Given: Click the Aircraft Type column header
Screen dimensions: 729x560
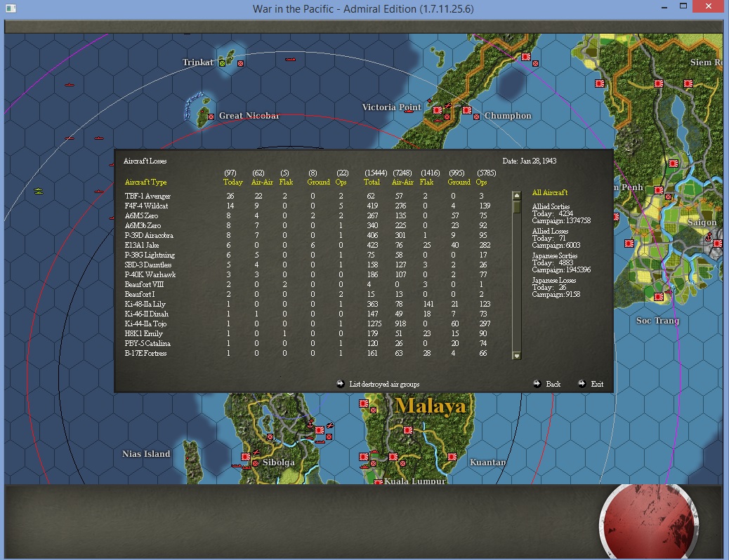Looking at the screenshot, I should [145, 182].
